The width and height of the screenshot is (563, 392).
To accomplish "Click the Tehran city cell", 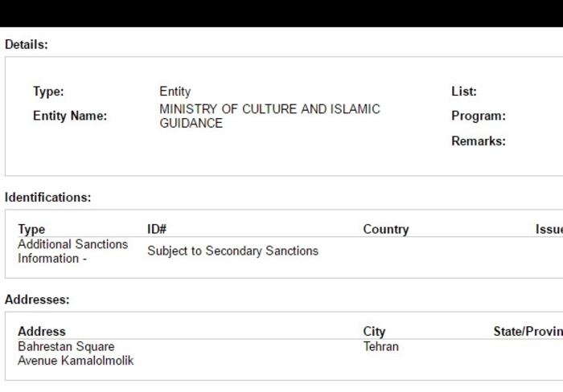I will (381, 346).
